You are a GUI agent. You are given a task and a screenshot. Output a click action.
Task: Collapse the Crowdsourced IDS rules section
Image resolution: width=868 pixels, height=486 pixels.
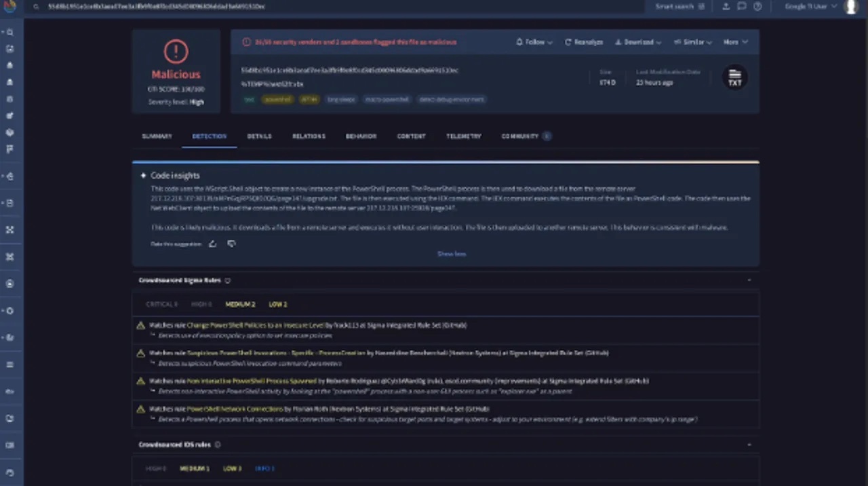pyautogui.click(x=749, y=445)
